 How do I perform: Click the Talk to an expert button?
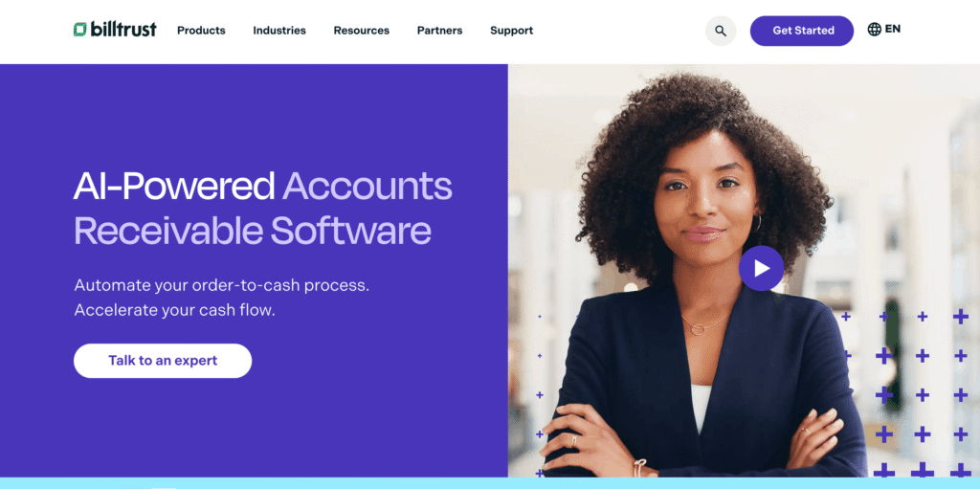point(163,361)
